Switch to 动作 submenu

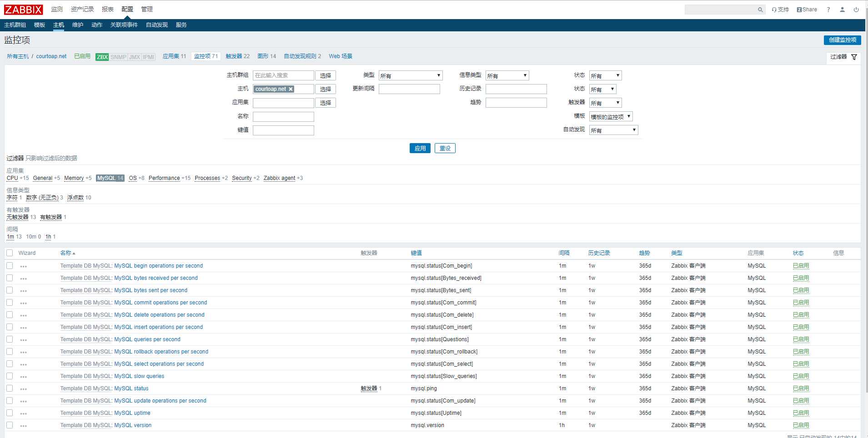coord(97,25)
